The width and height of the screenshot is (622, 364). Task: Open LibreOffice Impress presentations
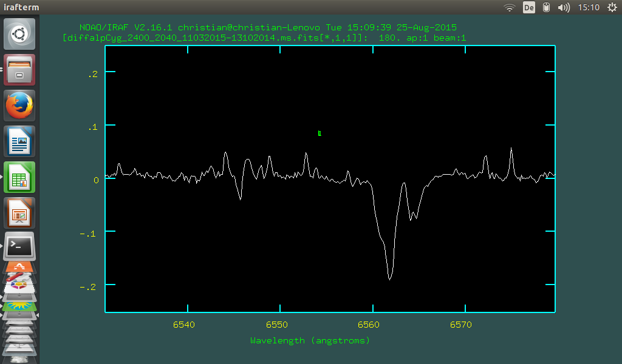(19, 213)
